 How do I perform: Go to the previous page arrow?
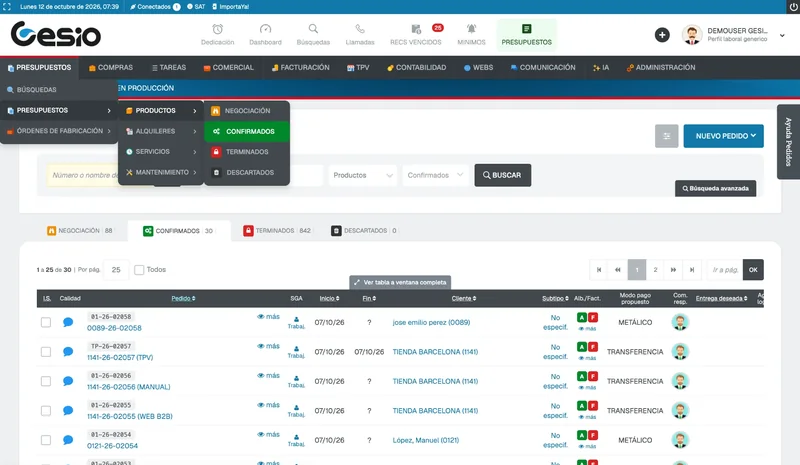(x=618, y=270)
